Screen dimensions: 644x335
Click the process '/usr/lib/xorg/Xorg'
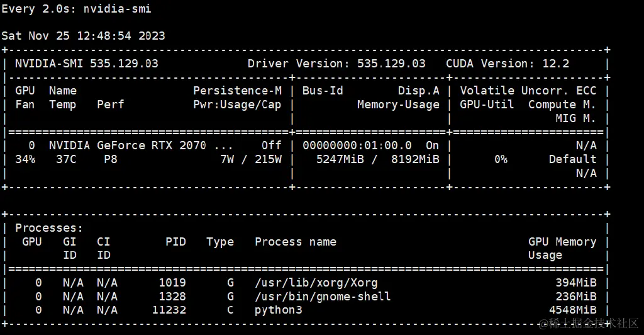(x=316, y=283)
